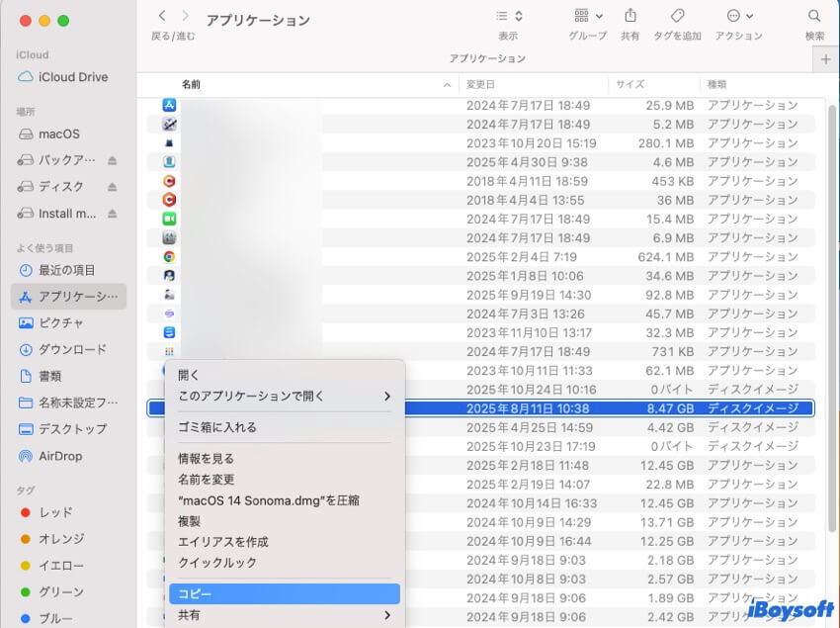Toggle the list view sort order on 名前 column
Screen dimensions: 840x628
click(191, 85)
